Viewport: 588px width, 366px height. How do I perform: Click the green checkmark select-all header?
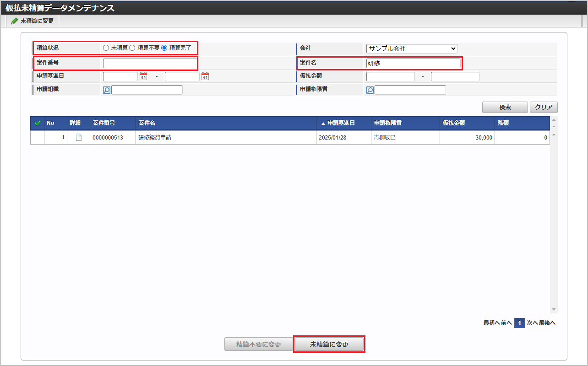pyautogui.click(x=38, y=123)
